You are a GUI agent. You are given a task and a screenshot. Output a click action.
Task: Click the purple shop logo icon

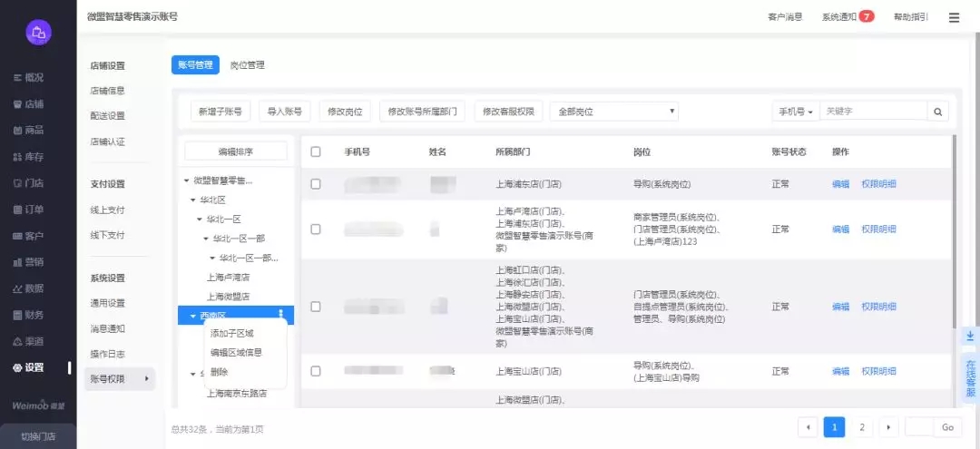click(38, 33)
